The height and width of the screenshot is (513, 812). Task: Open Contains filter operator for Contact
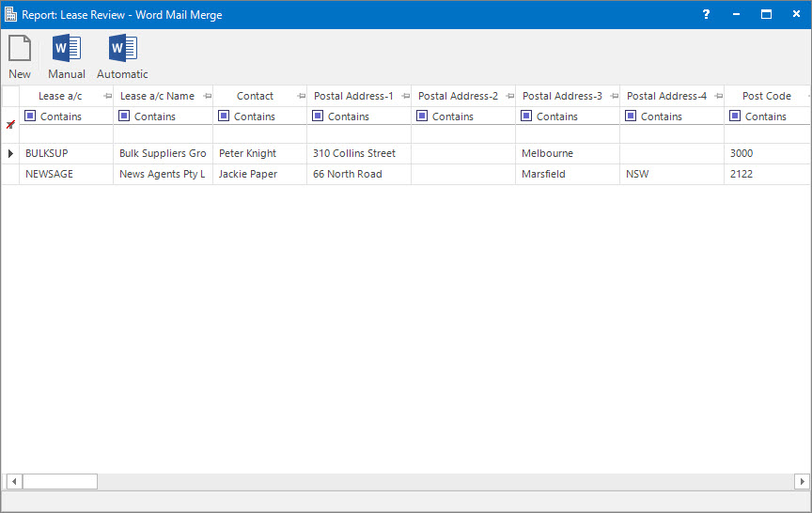(223, 116)
